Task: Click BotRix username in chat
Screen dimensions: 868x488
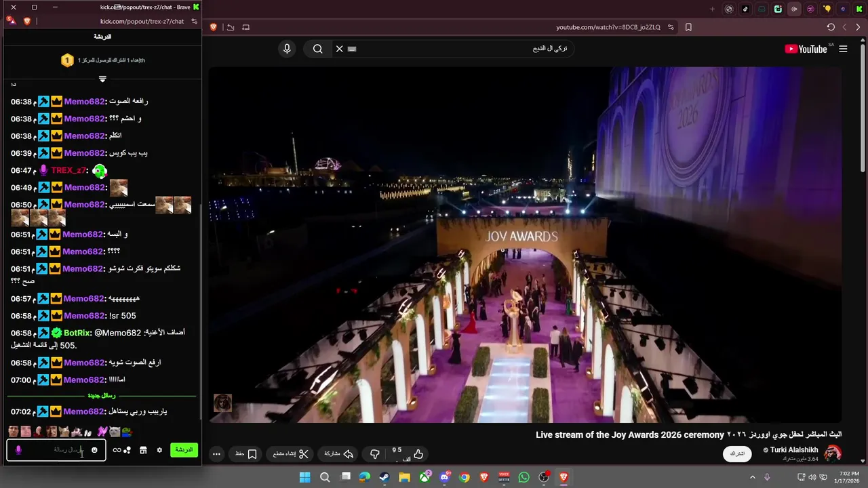Action: click(77, 333)
